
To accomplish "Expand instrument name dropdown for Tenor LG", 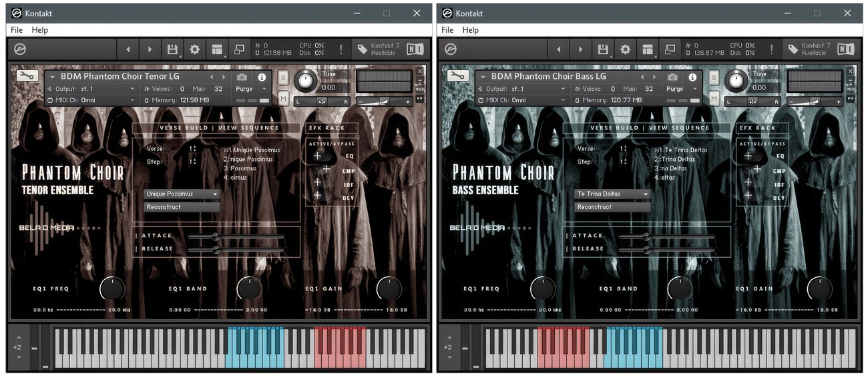I will tap(53, 77).
